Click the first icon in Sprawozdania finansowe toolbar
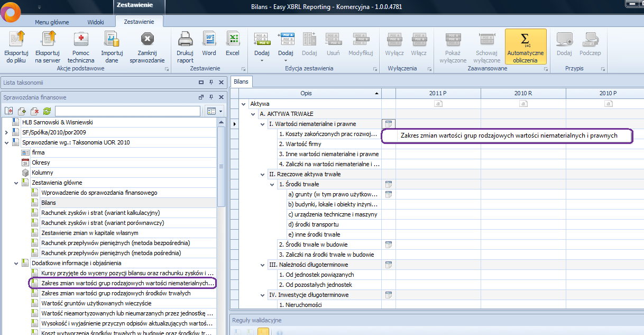Screen dimensions: 644x335 pos(9,111)
